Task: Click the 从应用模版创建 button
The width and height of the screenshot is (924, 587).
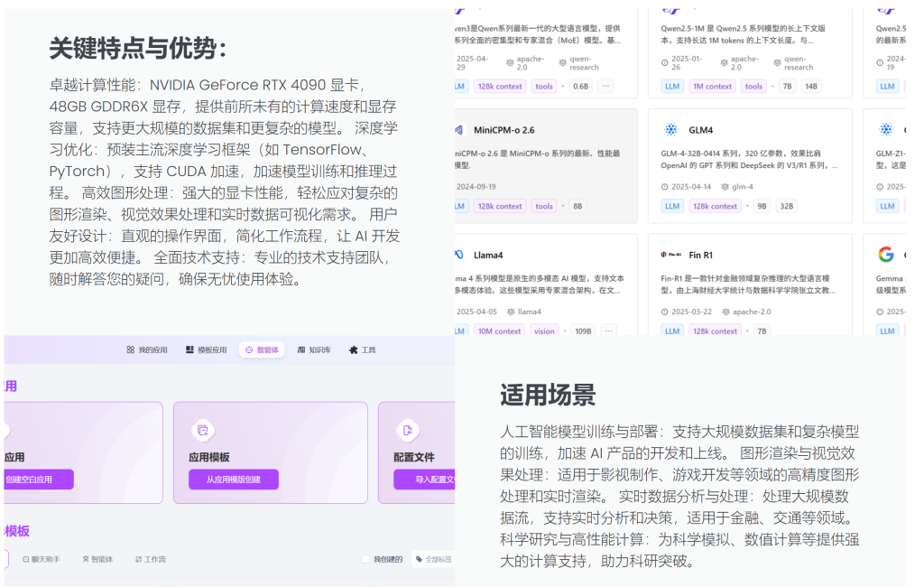Action: pyautogui.click(x=233, y=480)
